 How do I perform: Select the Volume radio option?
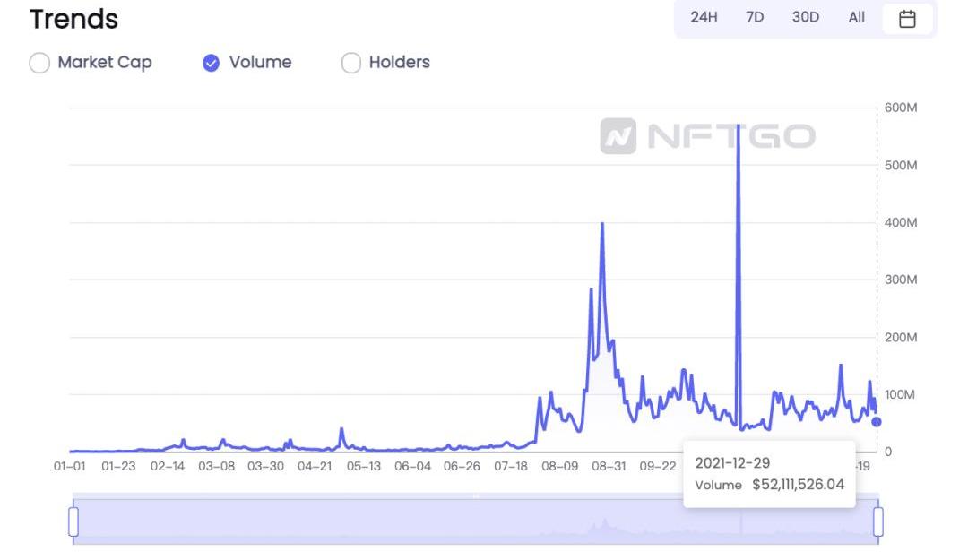click(212, 63)
